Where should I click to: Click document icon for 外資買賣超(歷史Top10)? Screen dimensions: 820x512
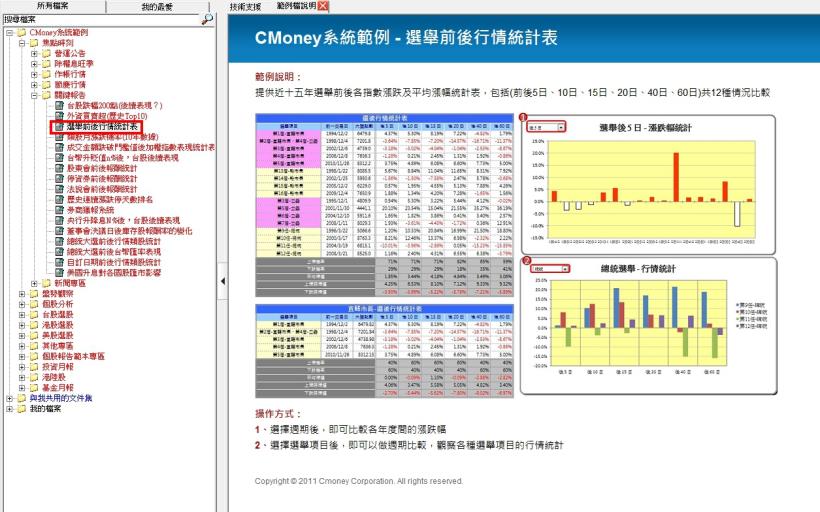[60, 116]
